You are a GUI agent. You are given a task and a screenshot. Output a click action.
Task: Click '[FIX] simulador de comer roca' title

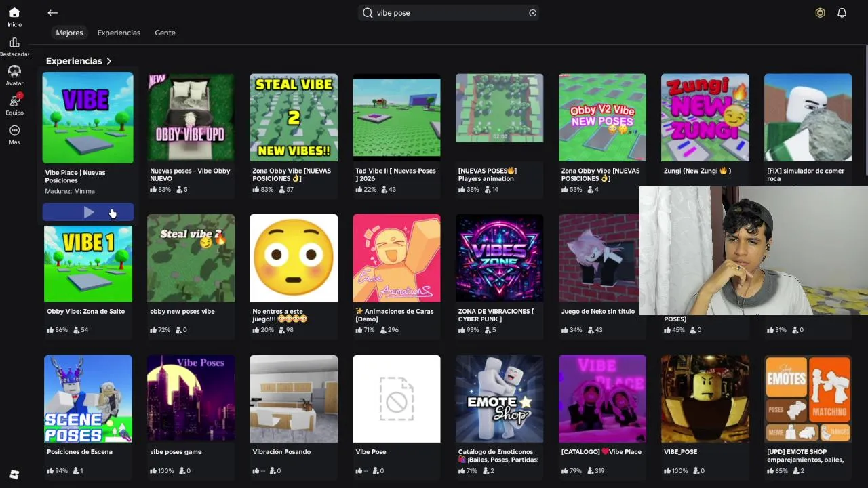coord(806,175)
